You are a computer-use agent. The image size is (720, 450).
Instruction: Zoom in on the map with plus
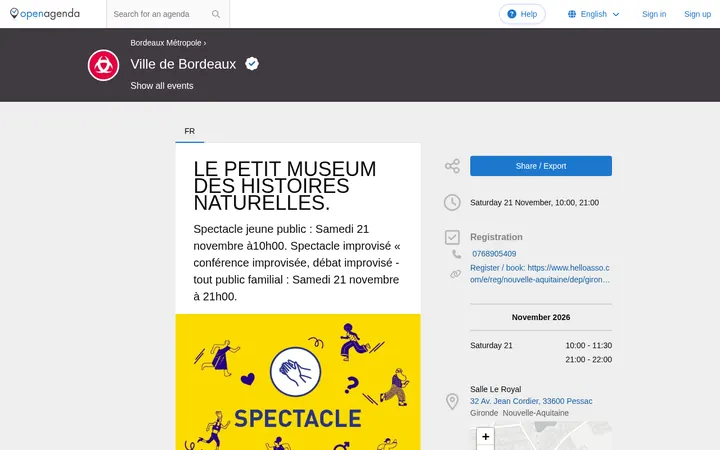point(485,436)
